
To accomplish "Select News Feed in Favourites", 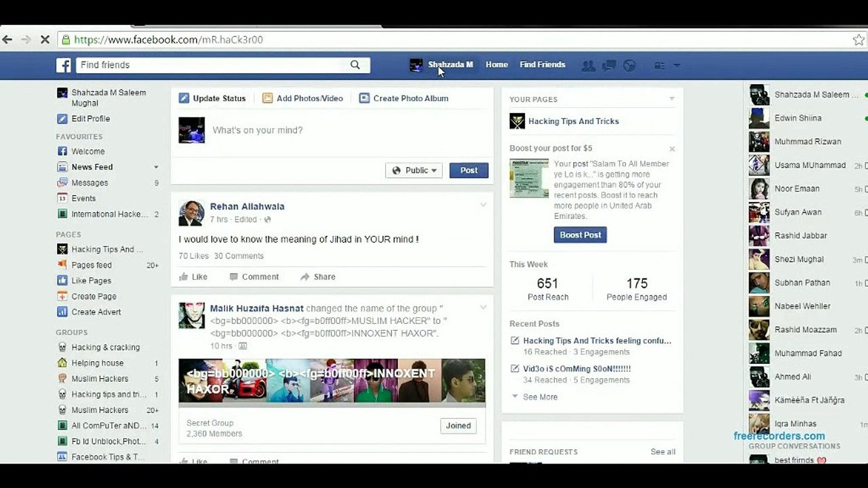I will [92, 167].
